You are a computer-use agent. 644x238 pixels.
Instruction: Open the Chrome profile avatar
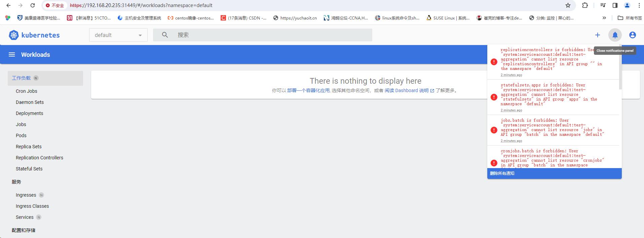627,5
